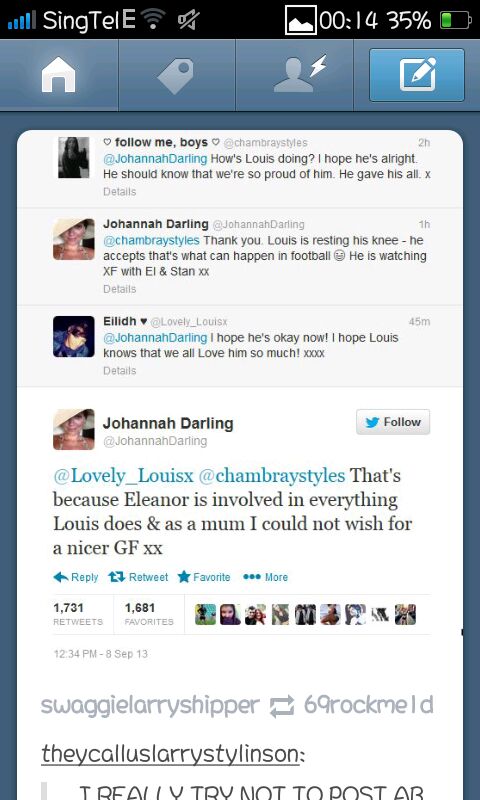The image size is (480, 800).
Task: Open the theycalluslarrystylinson blog link
Action: (x=172, y=754)
